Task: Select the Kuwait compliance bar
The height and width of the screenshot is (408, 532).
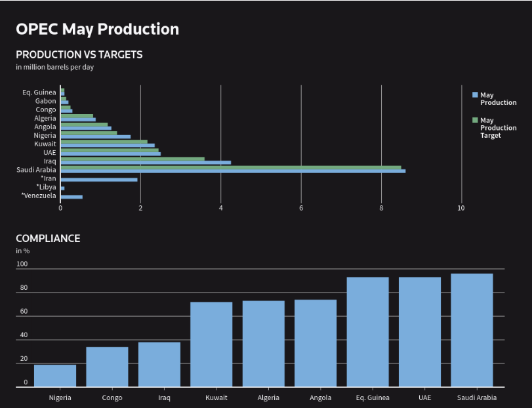Action: [x=211, y=344]
